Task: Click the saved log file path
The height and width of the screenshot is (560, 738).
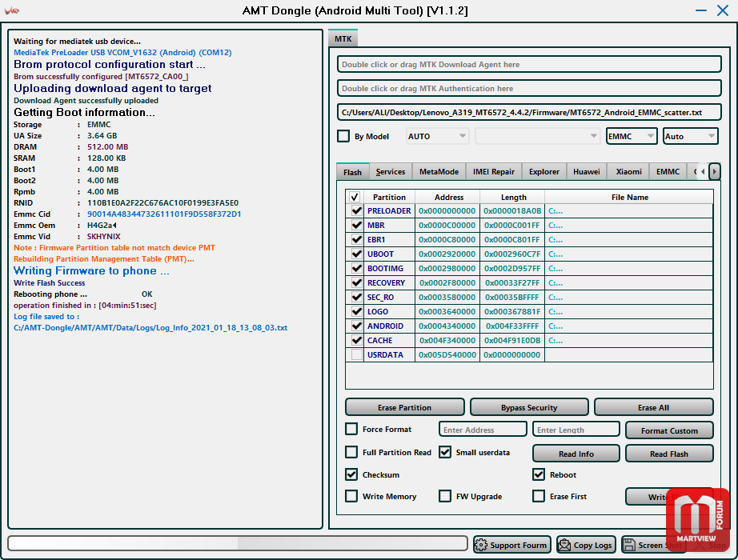Action: point(150,327)
